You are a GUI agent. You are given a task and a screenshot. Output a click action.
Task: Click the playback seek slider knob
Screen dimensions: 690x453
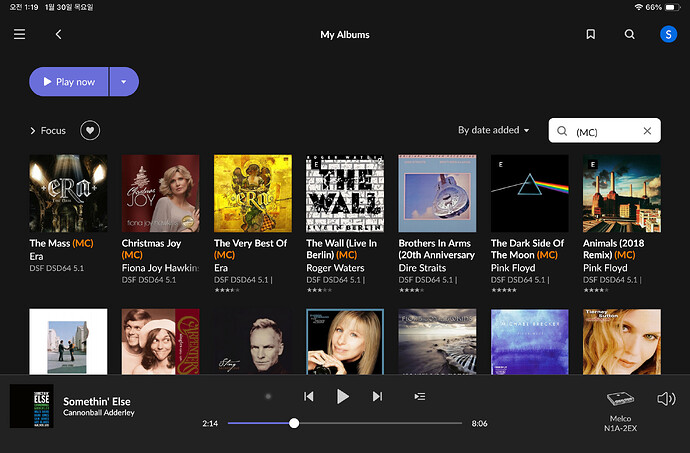[294, 424]
